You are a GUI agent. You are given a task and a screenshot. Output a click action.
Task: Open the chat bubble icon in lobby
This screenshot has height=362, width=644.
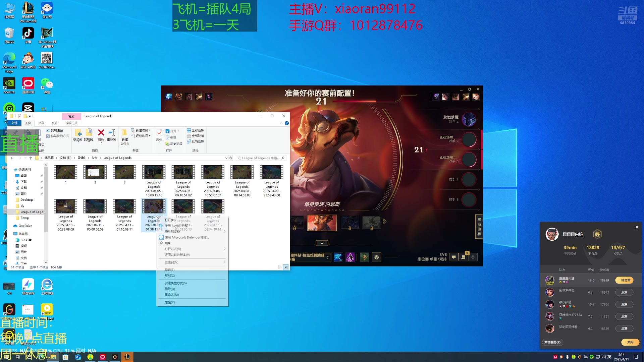click(x=454, y=257)
